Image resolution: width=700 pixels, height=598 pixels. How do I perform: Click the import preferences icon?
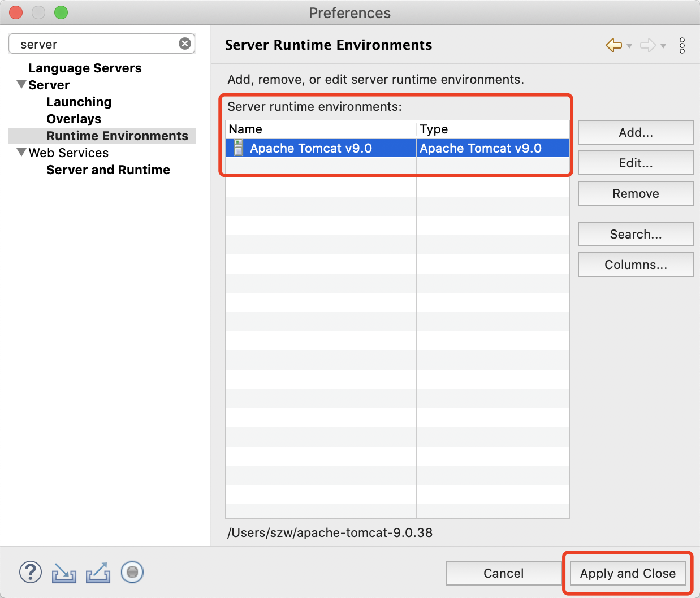pyautogui.click(x=64, y=573)
